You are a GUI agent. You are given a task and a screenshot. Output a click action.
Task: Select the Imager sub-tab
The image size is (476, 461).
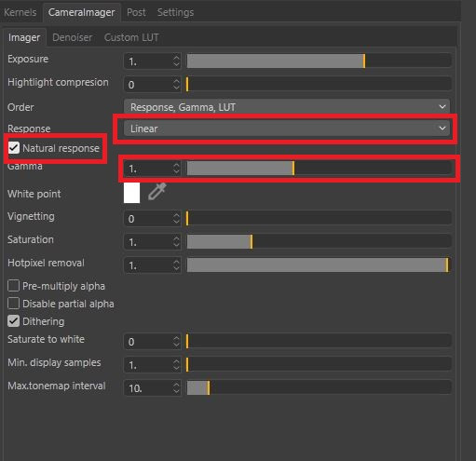[x=24, y=37]
